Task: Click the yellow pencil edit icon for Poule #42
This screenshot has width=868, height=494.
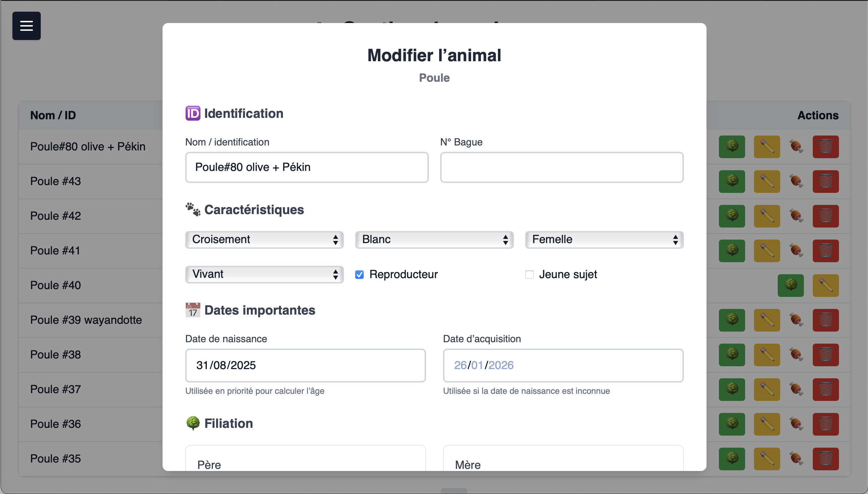Action: click(x=767, y=216)
